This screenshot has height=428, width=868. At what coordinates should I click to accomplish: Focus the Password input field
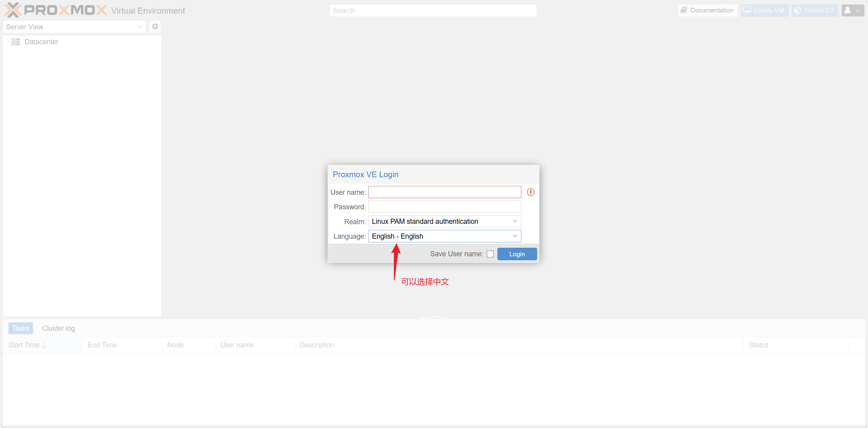point(444,207)
